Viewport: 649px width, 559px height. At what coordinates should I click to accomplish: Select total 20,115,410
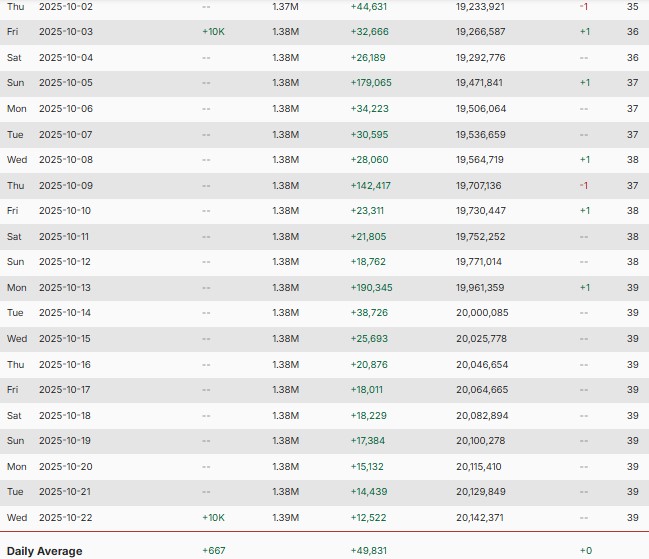tap(479, 467)
